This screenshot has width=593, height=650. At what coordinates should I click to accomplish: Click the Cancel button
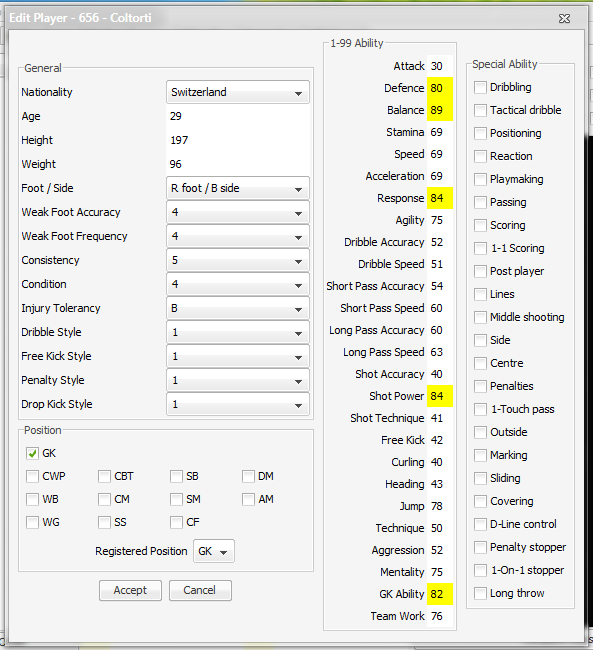[x=200, y=590]
